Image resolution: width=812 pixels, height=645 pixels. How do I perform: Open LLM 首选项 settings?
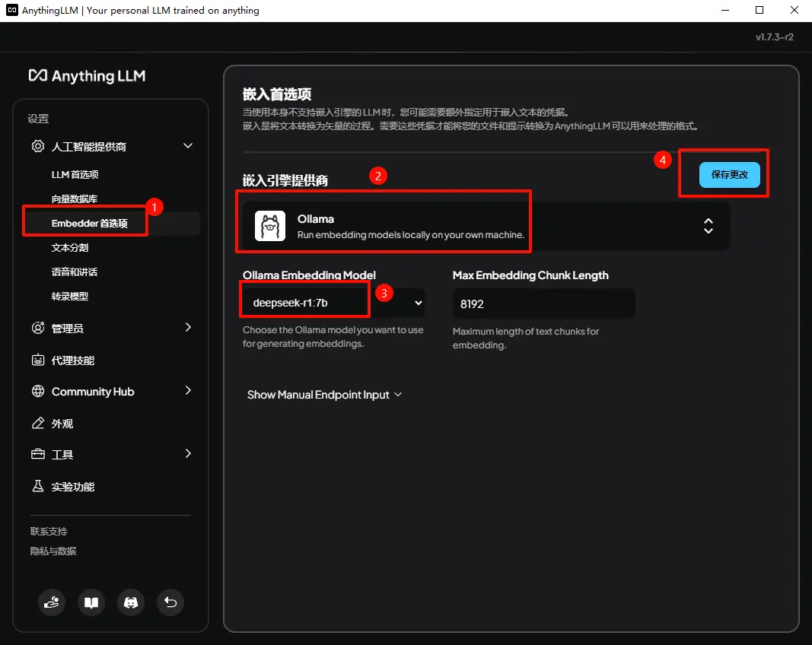point(75,174)
